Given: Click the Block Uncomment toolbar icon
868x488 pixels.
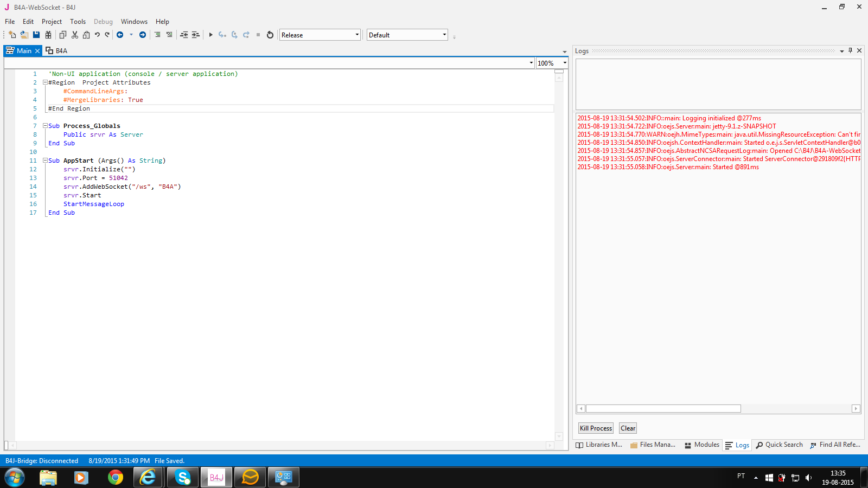Looking at the screenshot, I should 169,35.
